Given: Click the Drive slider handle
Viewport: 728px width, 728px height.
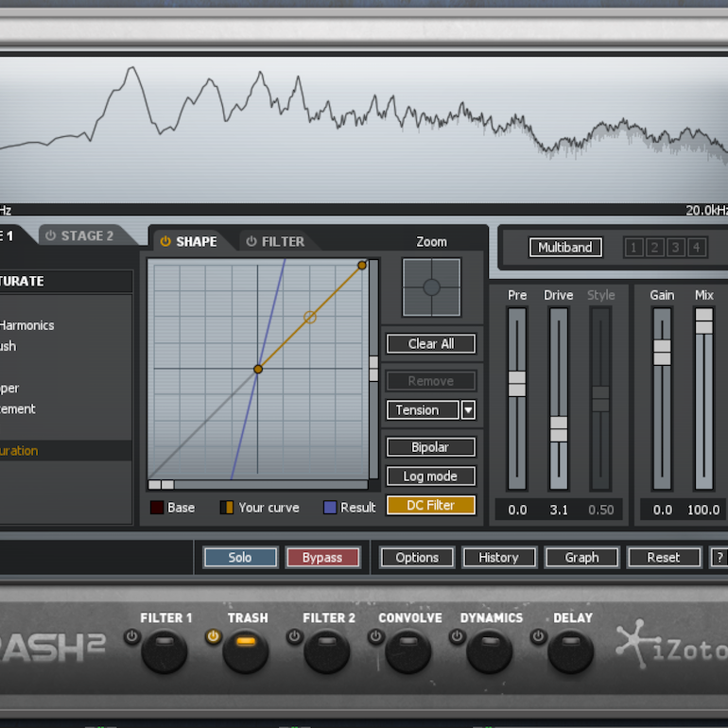Looking at the screenshot, I should (x=559, y=429).
